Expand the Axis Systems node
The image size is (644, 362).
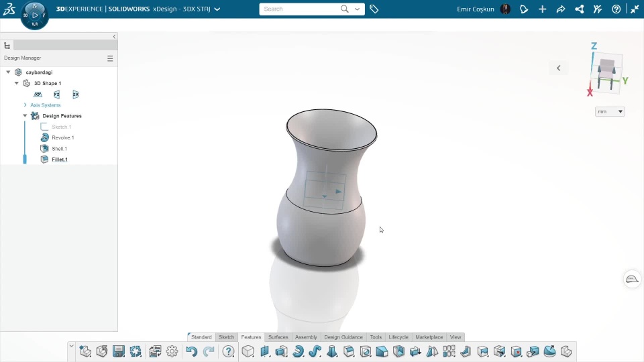[x=25, y=105]
